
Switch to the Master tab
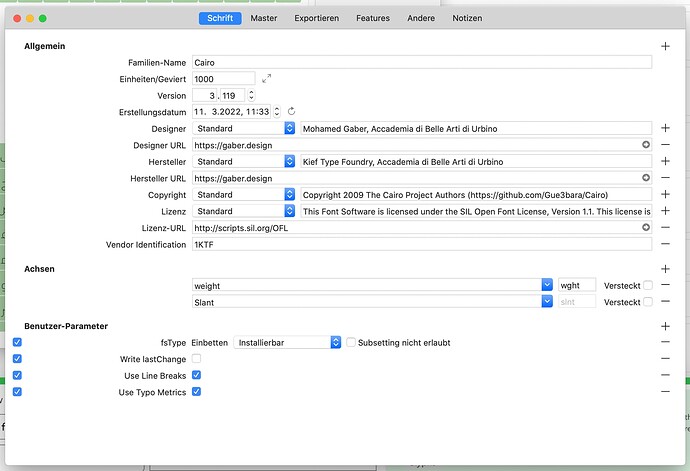pos(264,18)
